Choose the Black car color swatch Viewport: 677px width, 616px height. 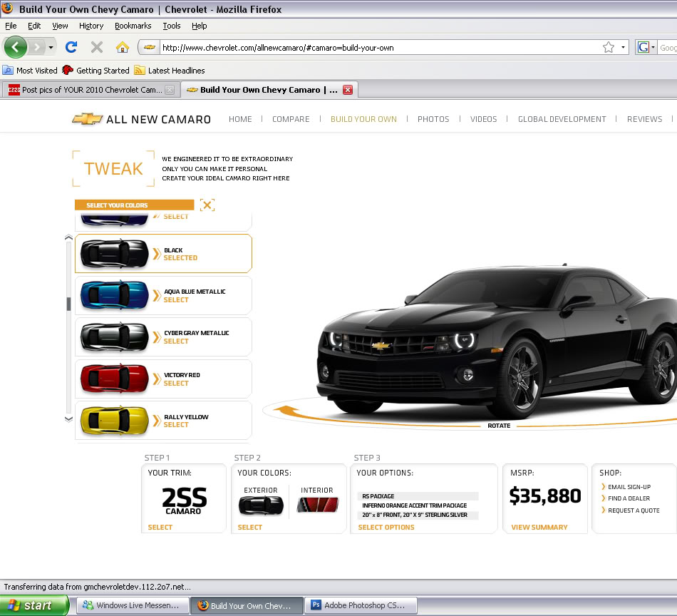click(115, 254)
